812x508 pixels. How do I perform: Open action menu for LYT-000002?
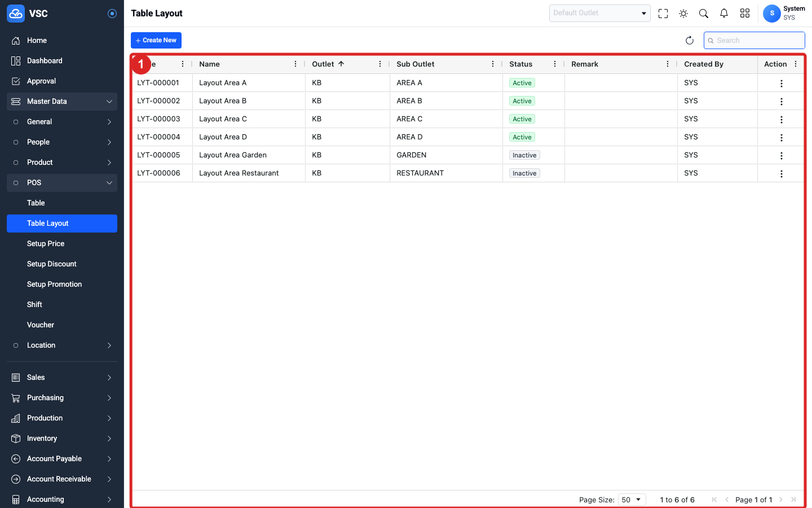782,102
